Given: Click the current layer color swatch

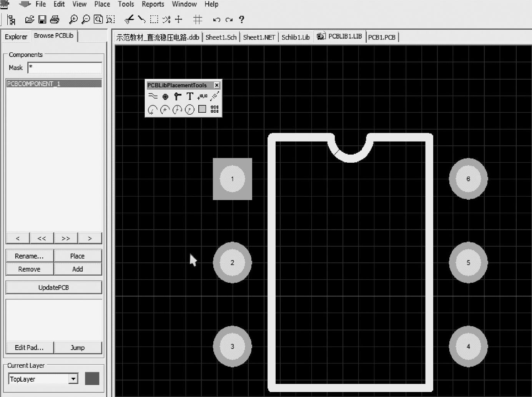Looking at the screenshot, I should 92,379.
